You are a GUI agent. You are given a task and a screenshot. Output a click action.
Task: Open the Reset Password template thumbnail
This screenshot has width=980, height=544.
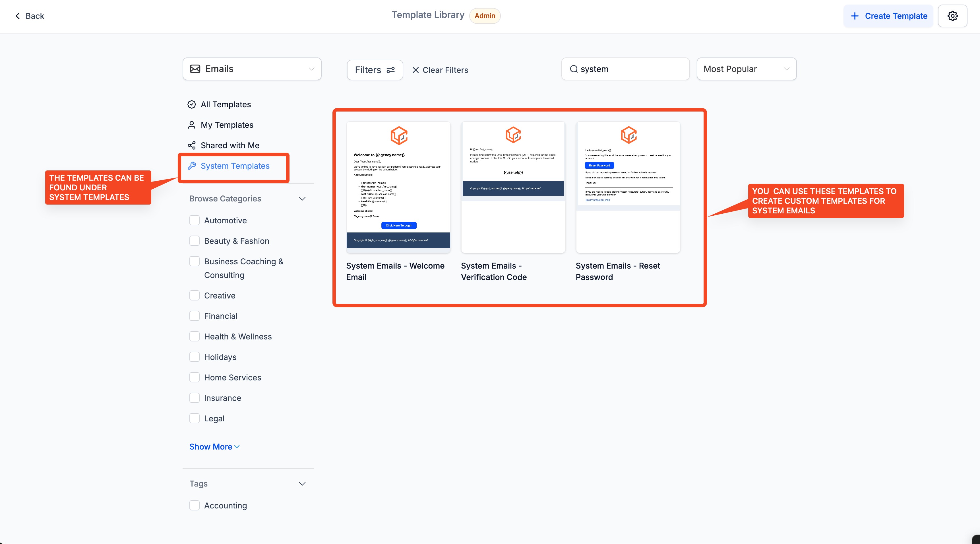[628, 187]
